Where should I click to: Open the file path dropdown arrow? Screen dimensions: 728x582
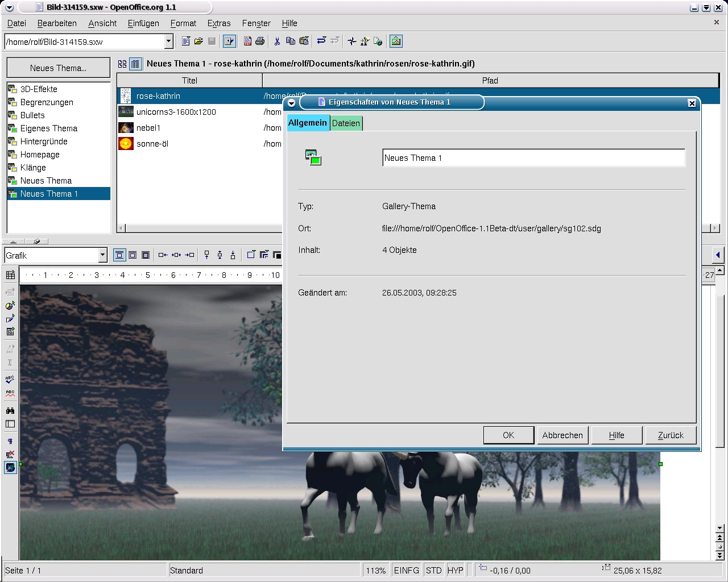(168, 41)
